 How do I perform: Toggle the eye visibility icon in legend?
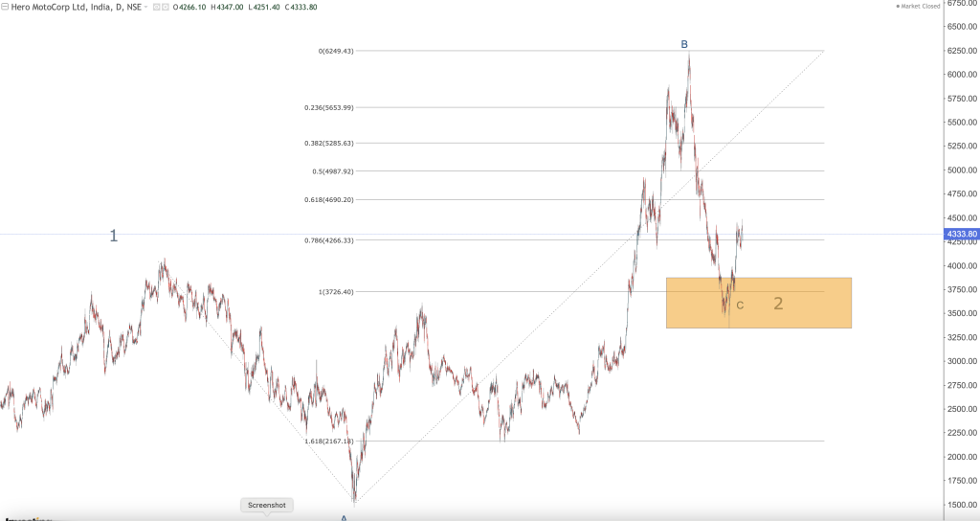pyautogui.click(x=157, y=8)
